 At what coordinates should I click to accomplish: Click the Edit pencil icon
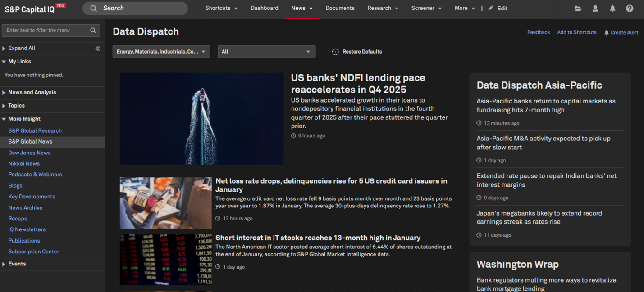tap(491, 8)
